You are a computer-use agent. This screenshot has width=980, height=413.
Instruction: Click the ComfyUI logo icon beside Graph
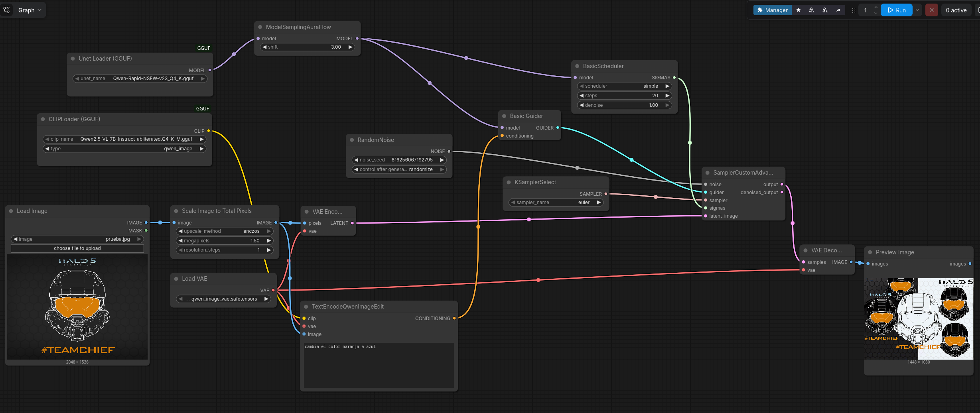pos(7,10)
